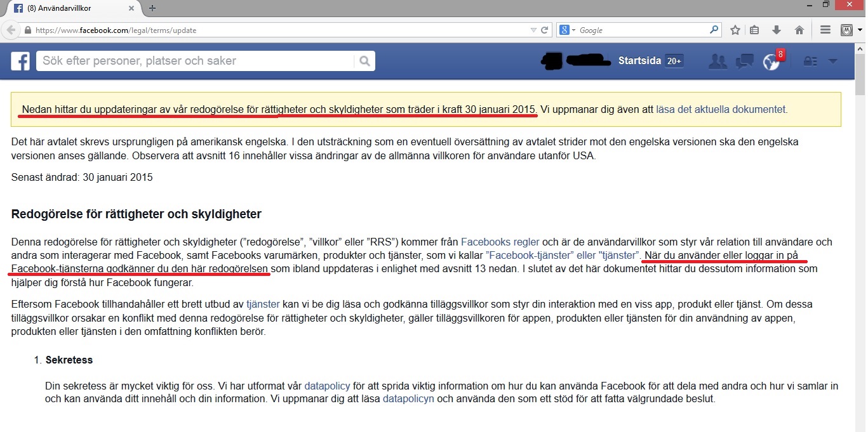Click the Facebook logo in header
The width and height of the screenshot is (868, 432).
20,61
